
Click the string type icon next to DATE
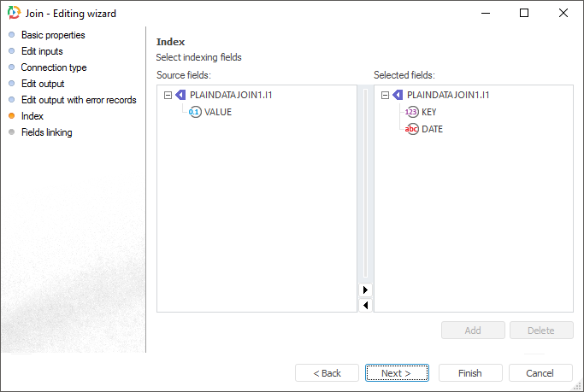tap(412, 129)
